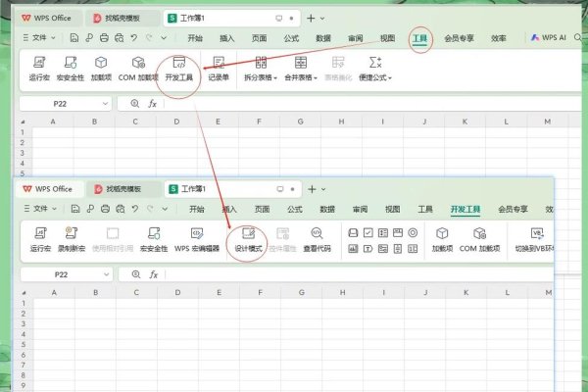
Task: Open 文件 menu in the 开发工具 window
Action: pos(40,208)
